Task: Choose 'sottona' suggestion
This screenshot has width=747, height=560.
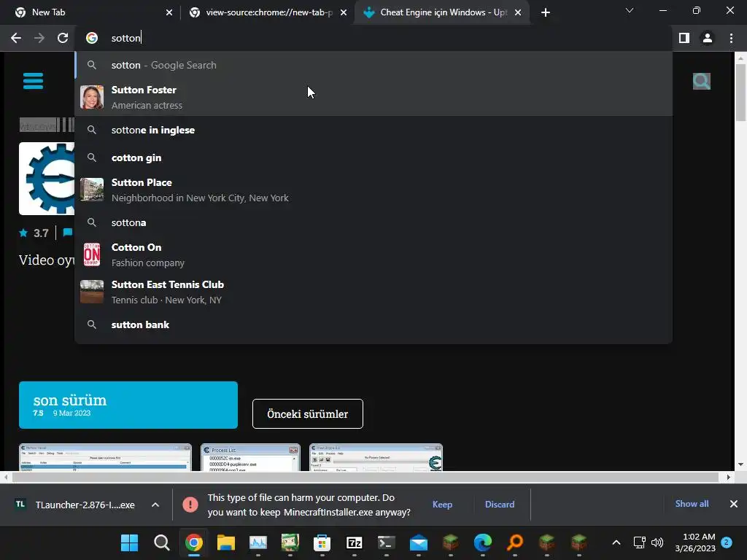Action: pos(373,222)
